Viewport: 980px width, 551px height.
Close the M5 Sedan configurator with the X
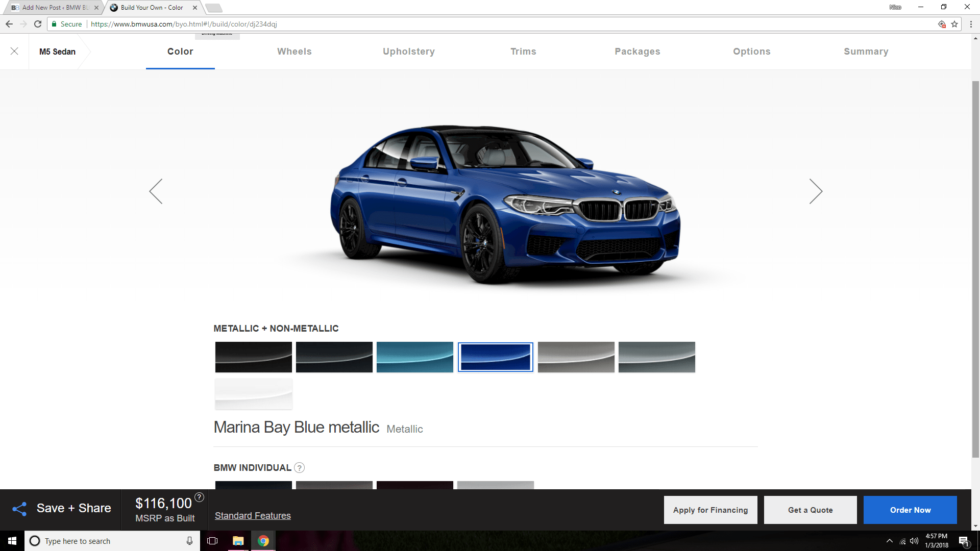14,51
